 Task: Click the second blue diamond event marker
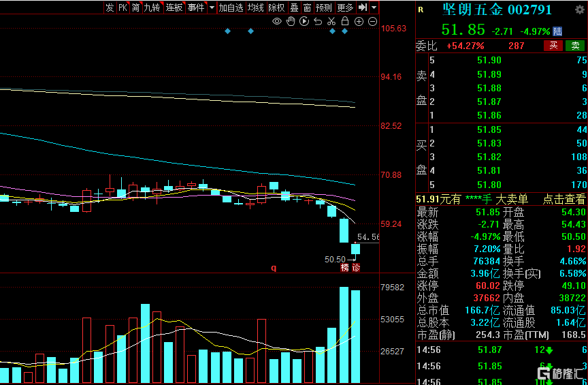[251, 31]
